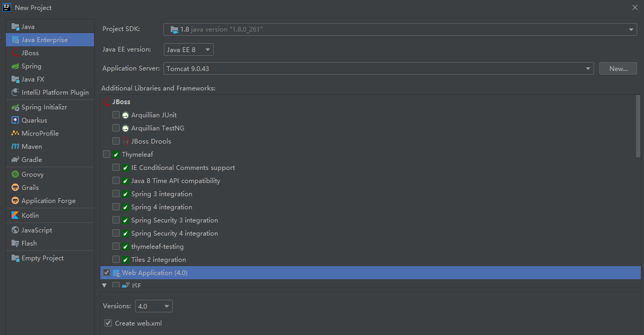Open Application Server dropdown
644x335 pixels.
pos(379,68)
